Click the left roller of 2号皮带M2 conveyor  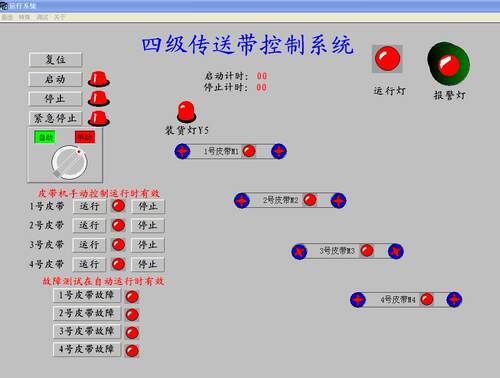(x=242, y=201)
